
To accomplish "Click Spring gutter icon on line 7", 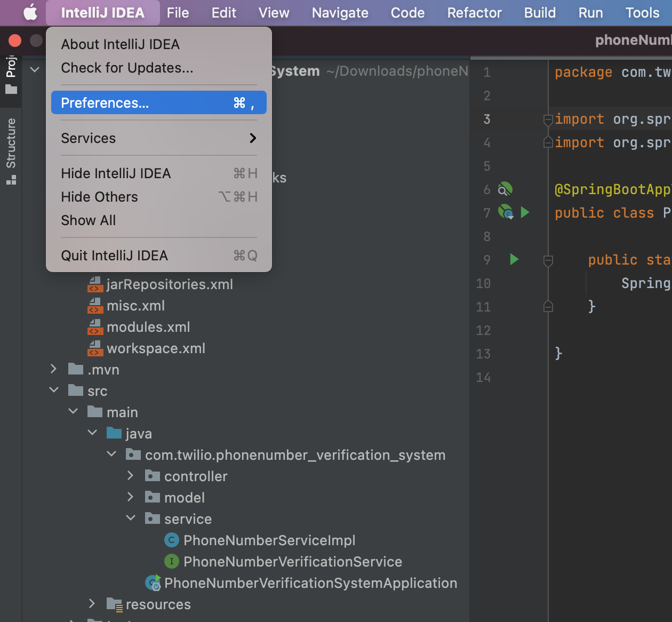I will [x=505, y=212].
